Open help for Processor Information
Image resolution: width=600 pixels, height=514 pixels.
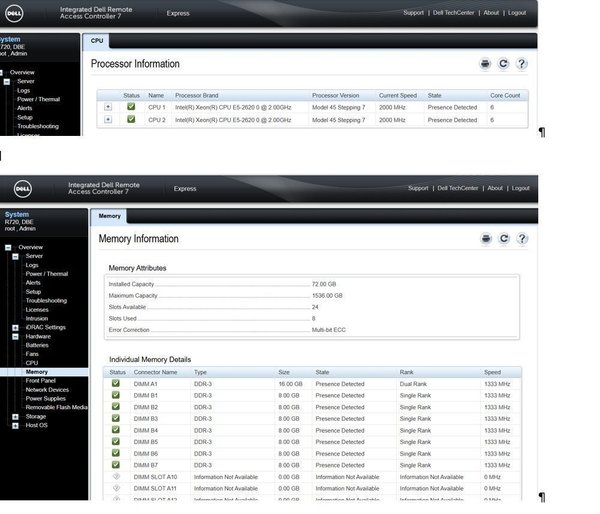click(522, 64)
